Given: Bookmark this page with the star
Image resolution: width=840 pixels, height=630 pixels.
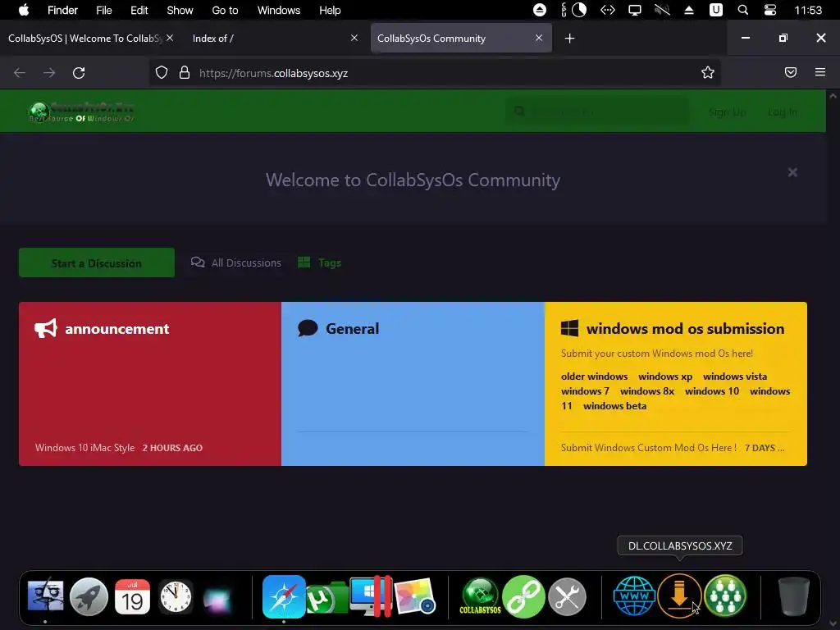Looking at the screenshot, I should tap(708, 73).
